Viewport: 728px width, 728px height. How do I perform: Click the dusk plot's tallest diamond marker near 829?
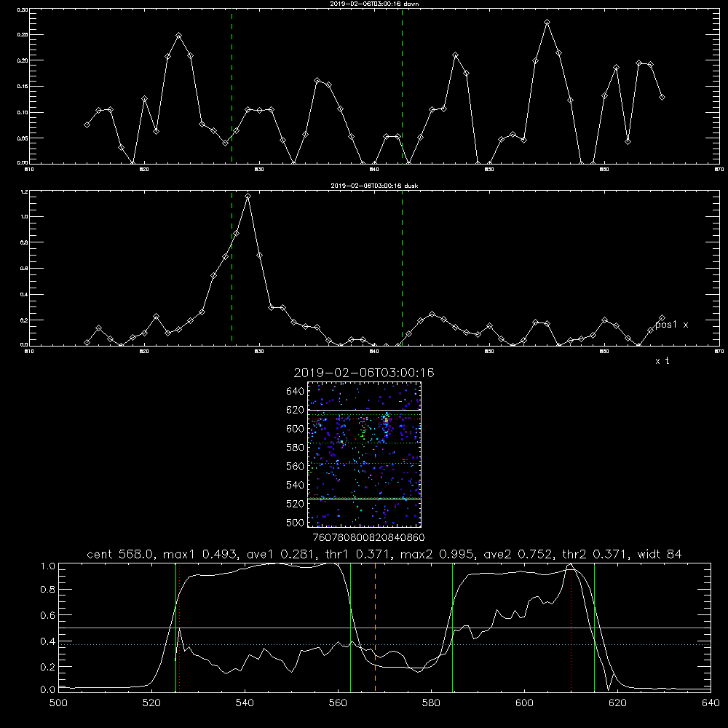(248, 197)
